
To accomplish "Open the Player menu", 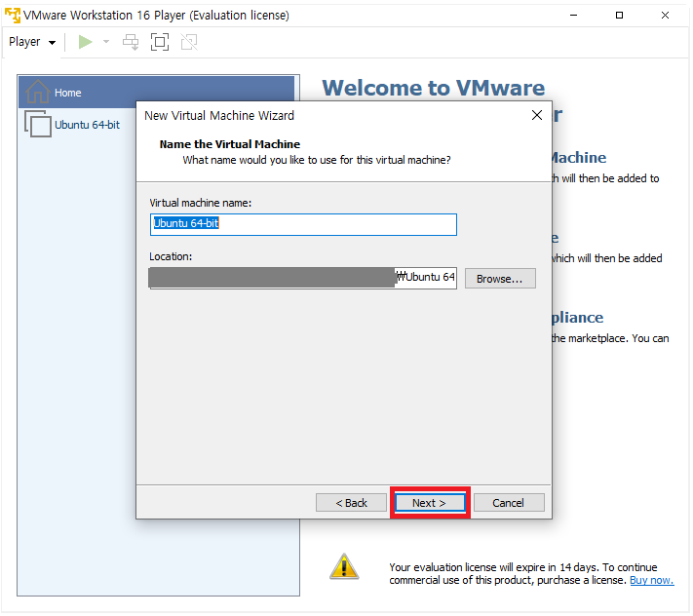I will point(32,42).
